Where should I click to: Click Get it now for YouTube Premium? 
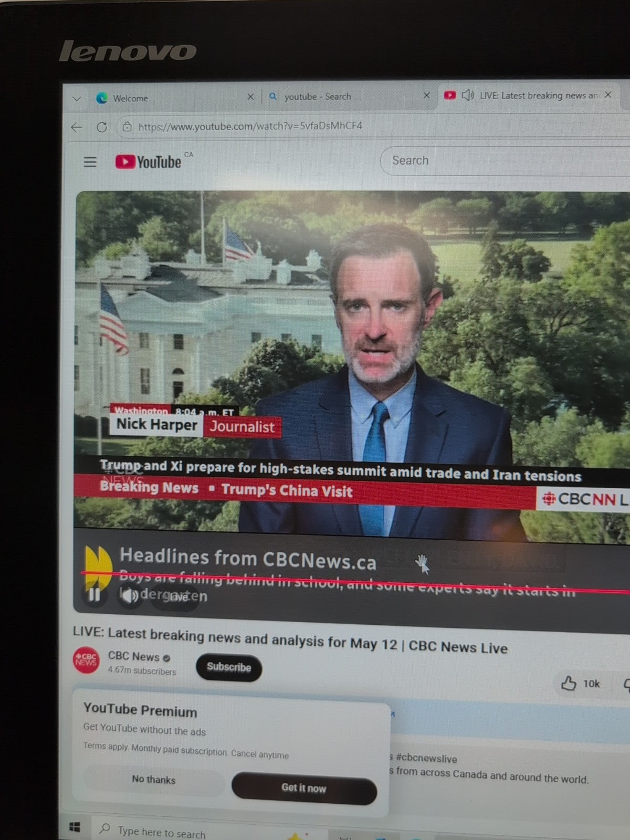point(304,788)
